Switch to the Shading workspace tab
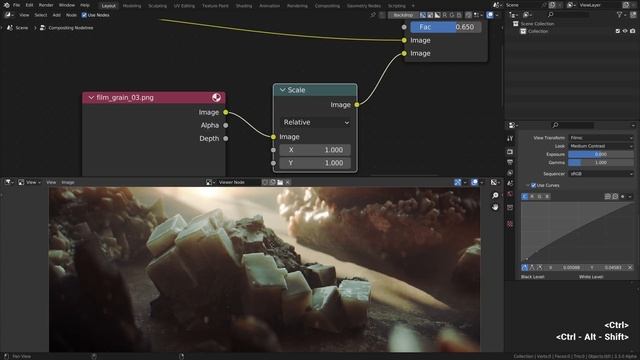640x360 pixels. 244,6
